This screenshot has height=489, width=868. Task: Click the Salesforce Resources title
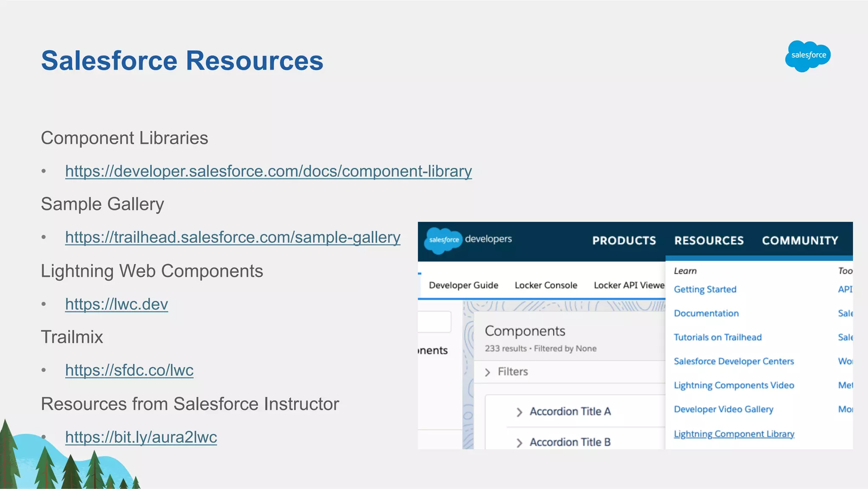(182, 60)
